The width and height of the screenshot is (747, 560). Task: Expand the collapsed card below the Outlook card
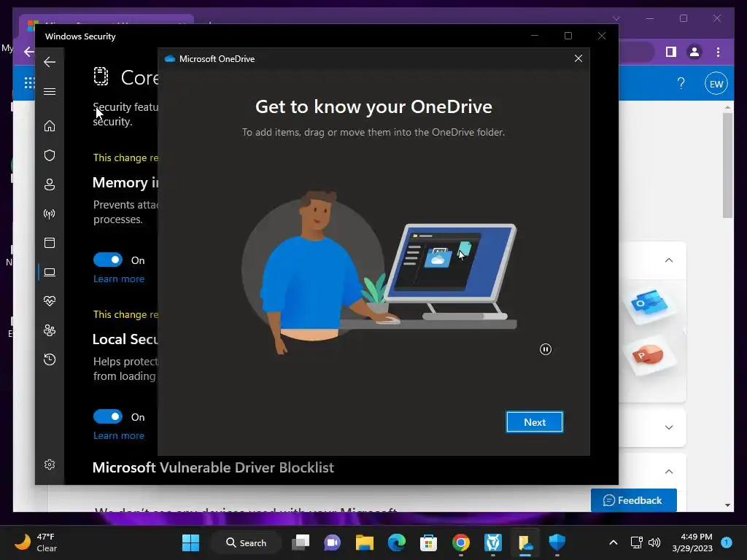[669, 427]
